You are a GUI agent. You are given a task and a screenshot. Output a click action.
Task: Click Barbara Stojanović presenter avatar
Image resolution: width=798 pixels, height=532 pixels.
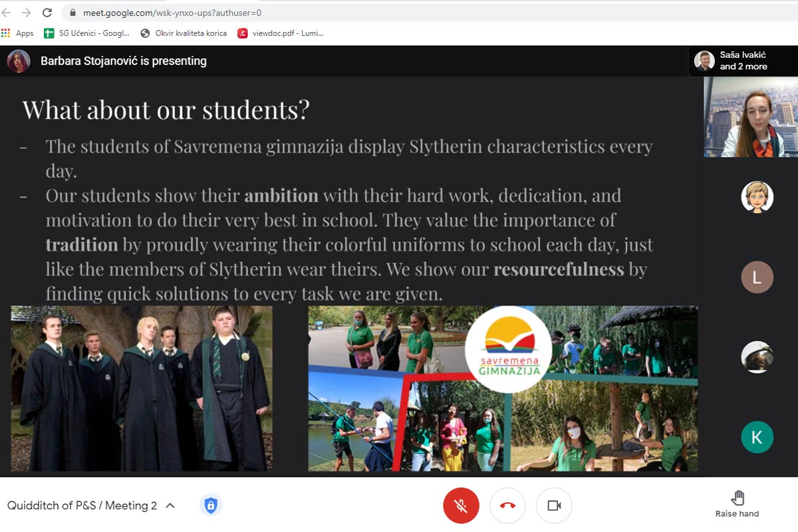(x=19, y=61)
